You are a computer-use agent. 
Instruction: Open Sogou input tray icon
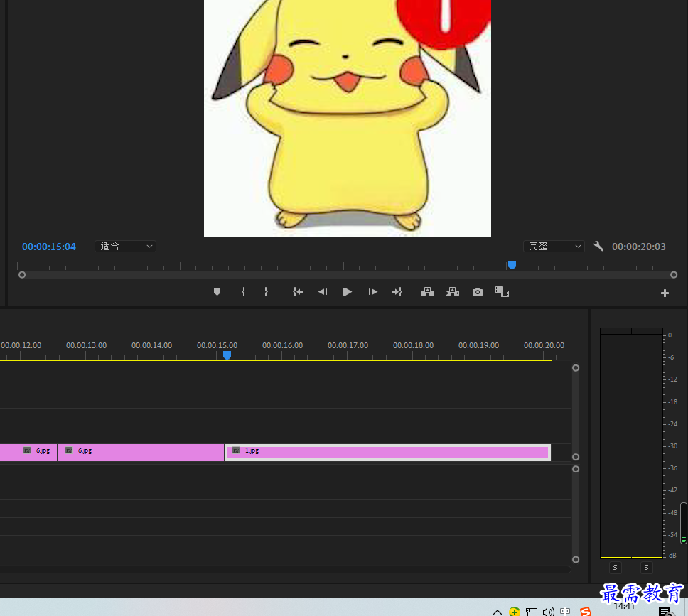(x=586, y=612)
